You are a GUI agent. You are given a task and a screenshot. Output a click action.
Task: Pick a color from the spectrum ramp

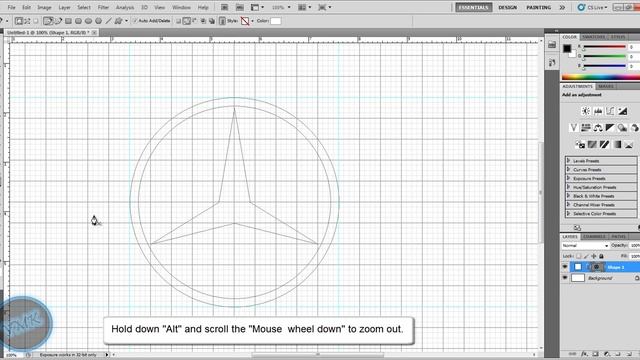601,77
